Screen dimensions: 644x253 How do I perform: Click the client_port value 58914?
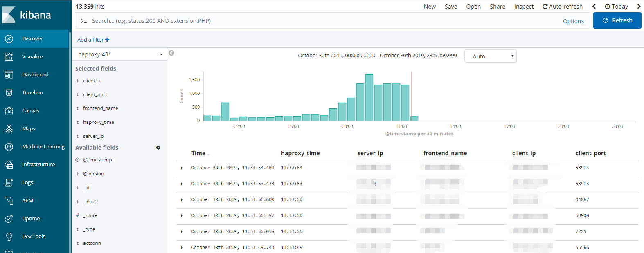[582, 168]
